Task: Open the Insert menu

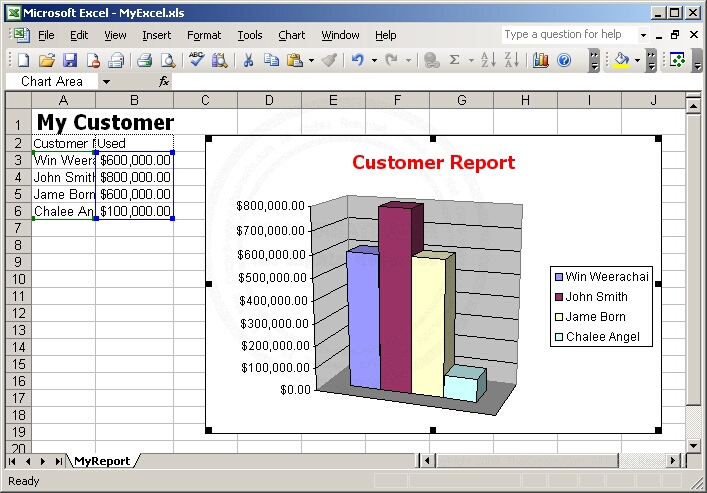Action: point(156,35)
